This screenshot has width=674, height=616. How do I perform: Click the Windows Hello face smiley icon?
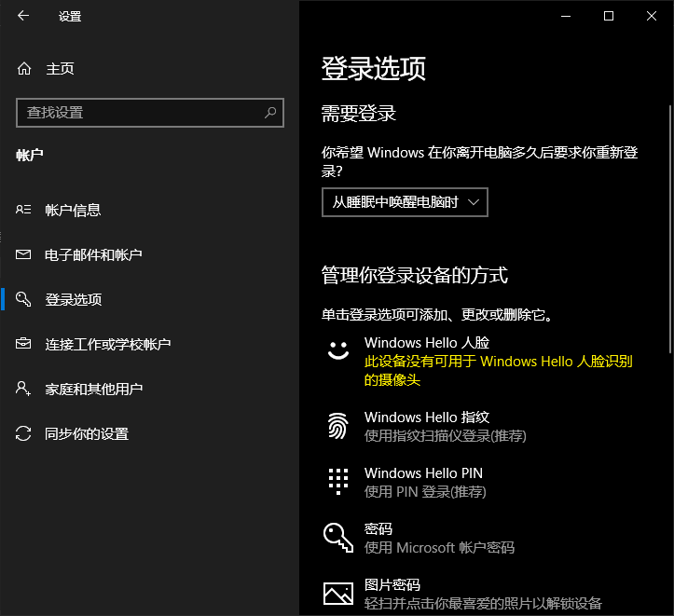[338, 350]
